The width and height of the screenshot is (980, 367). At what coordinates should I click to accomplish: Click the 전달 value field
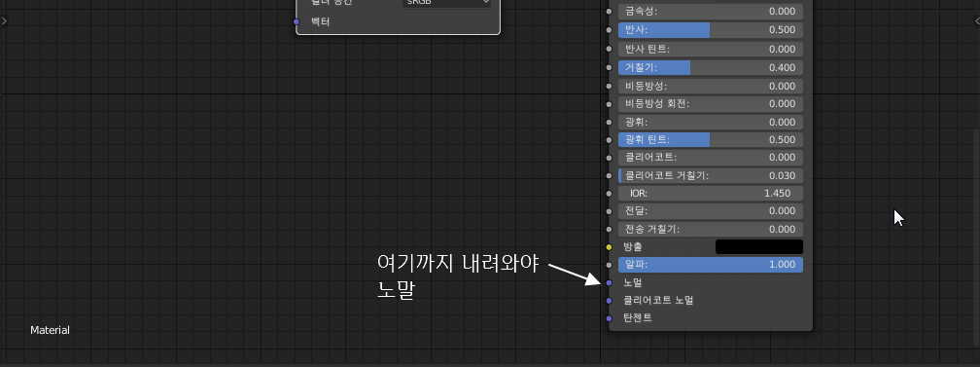point(711,211)
